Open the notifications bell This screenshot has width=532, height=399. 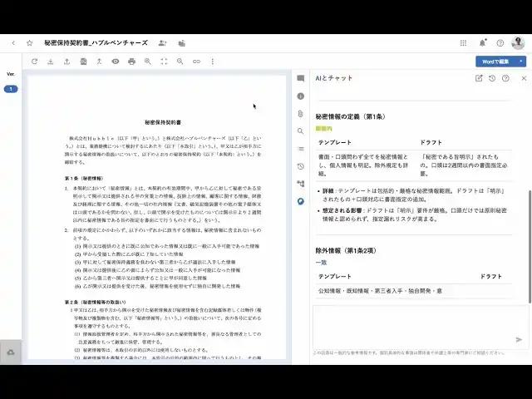coord(482,42)
